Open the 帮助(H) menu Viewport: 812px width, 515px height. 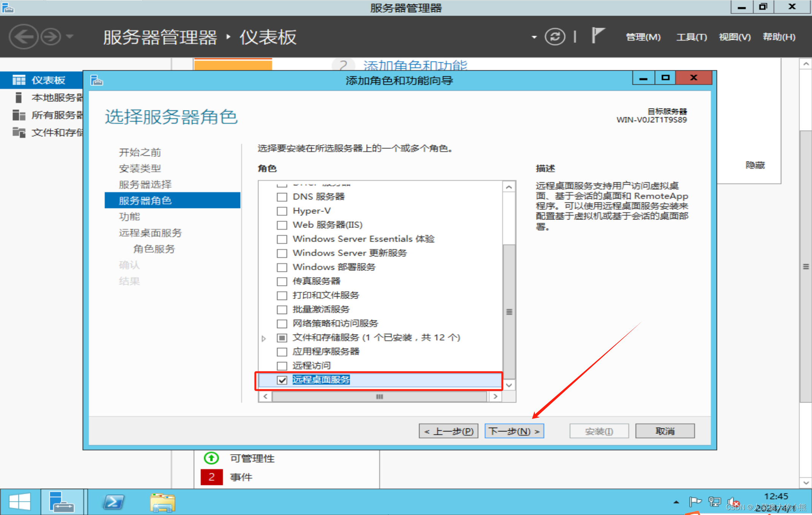coord(779,37)
